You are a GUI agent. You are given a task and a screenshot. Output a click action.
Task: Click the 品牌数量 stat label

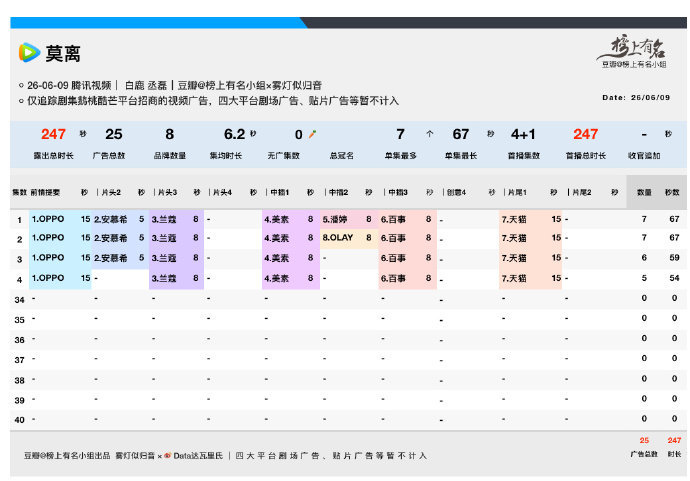170,155
